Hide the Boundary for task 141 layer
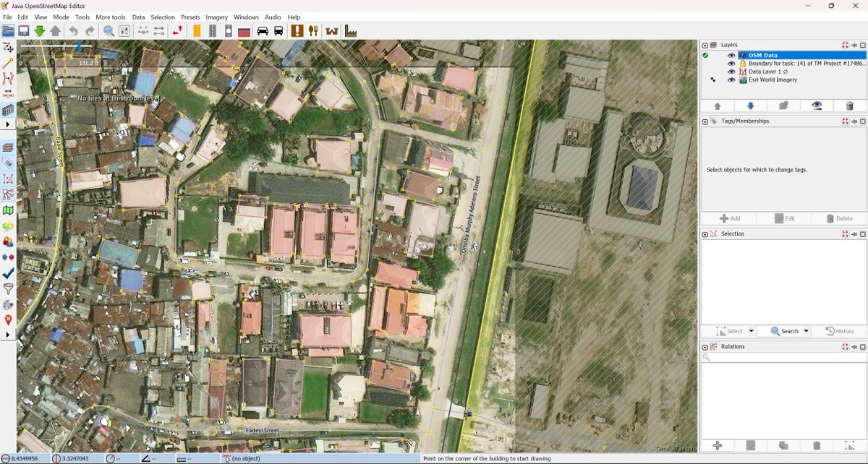868x464 pixels. tap(731, 63)
